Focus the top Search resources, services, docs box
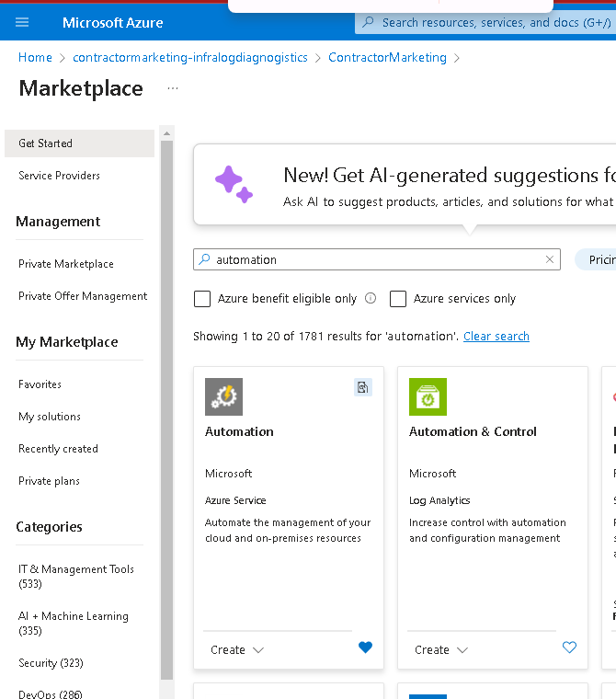The image size is (616, 699). tap(485, 22)
